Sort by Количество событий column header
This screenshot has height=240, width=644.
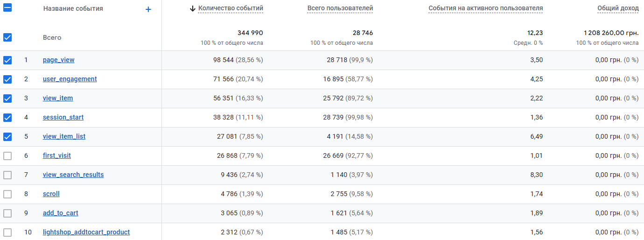coord(231,8)
